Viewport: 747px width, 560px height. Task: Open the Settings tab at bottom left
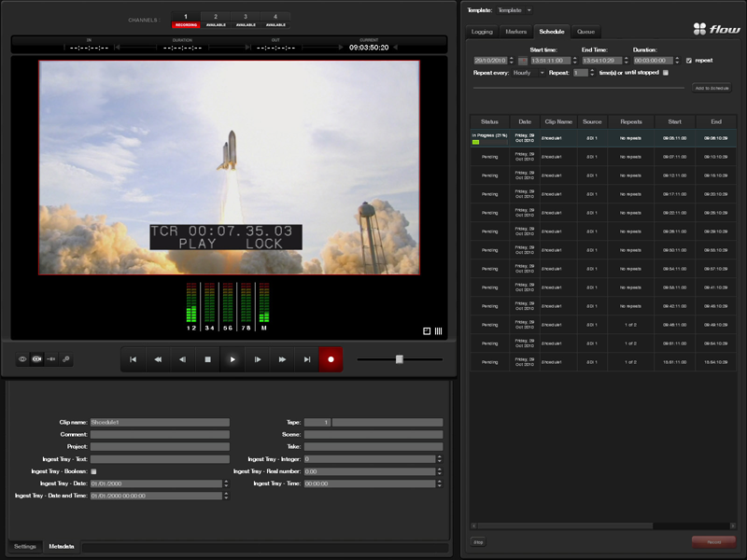point(25,546)
